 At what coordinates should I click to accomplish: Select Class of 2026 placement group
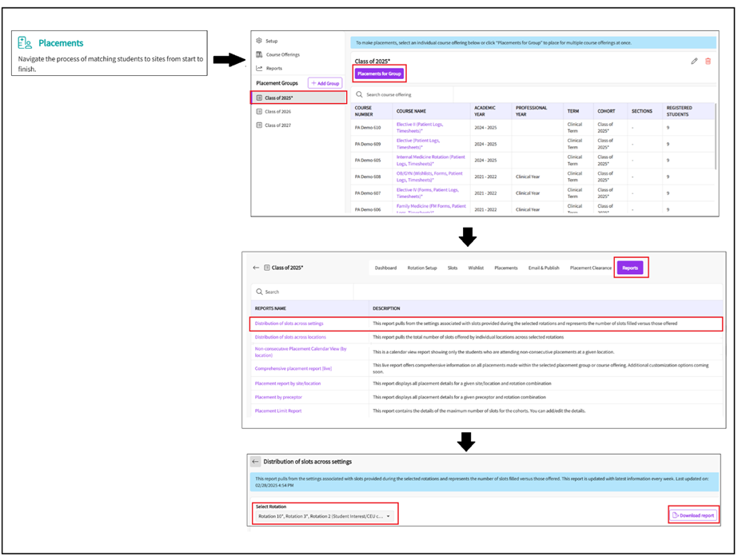277,112
